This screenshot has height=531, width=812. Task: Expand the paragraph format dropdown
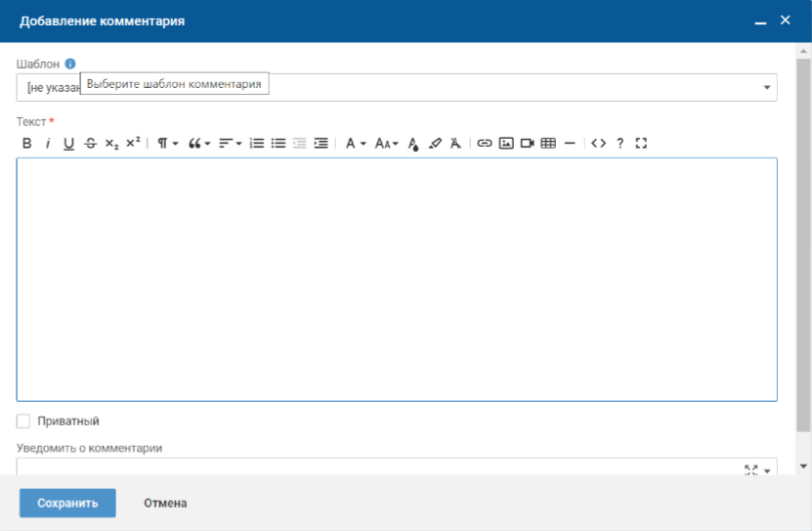click(168, 144)
